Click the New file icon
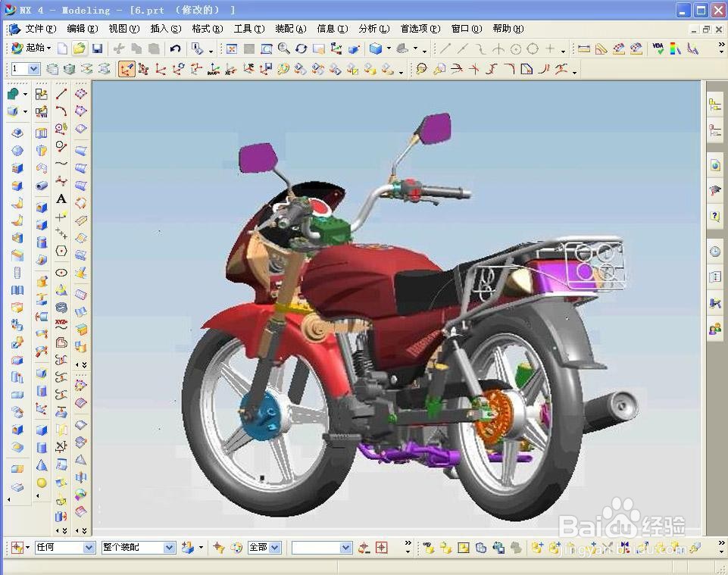The image size is (728, 575). coord(62,48)
